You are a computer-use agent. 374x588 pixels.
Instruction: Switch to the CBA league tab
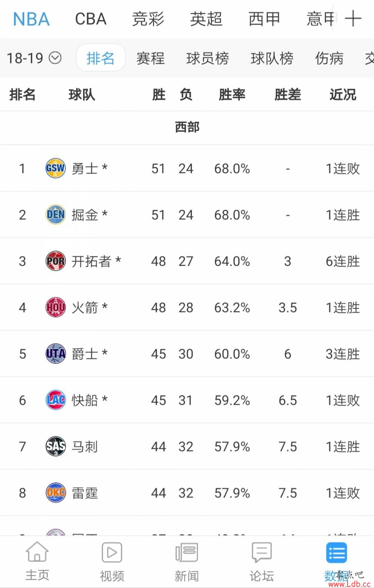91,19
